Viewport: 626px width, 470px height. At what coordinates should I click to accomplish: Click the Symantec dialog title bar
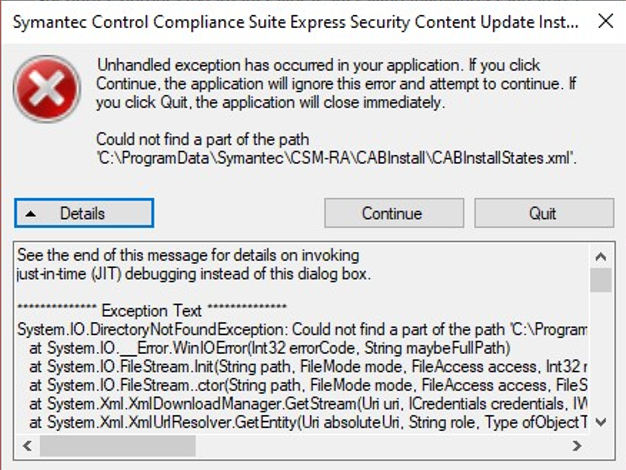[x=290, y=19]
